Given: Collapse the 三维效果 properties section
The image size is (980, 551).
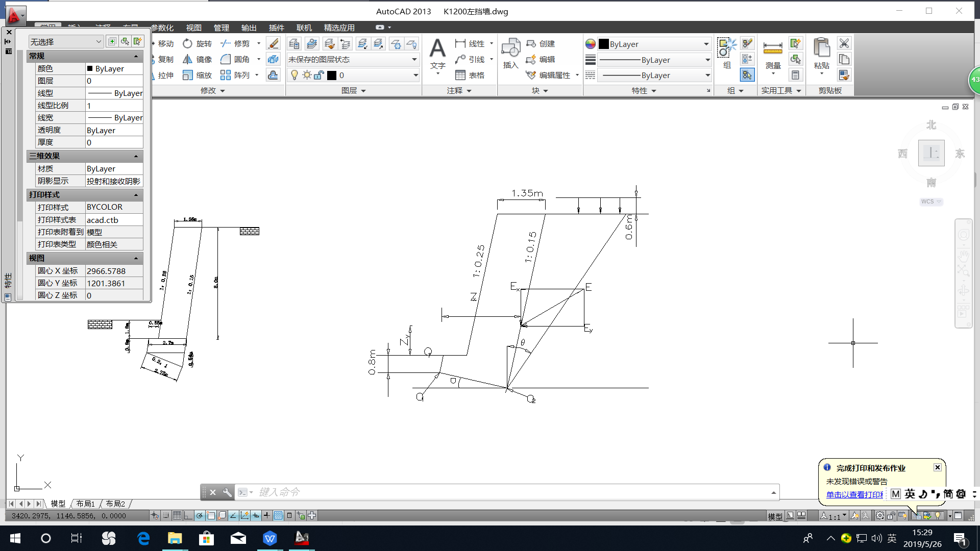Looking at the screenshot, I should click(x=136, y=156).
